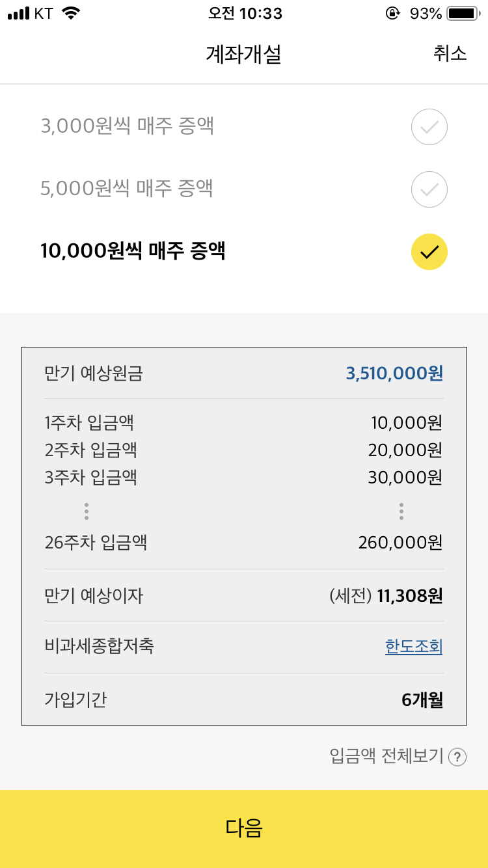Open 입금액 전체보기 text

tap(386, 756)
